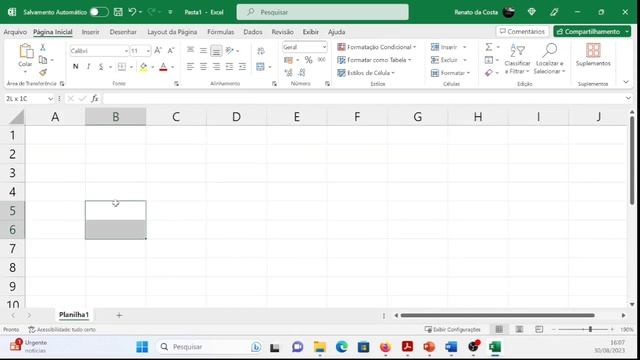The height and width of the screenshot is (360, 640).
Task: Click Classificar e Filtrar button
Action: (x=517, y=59)
